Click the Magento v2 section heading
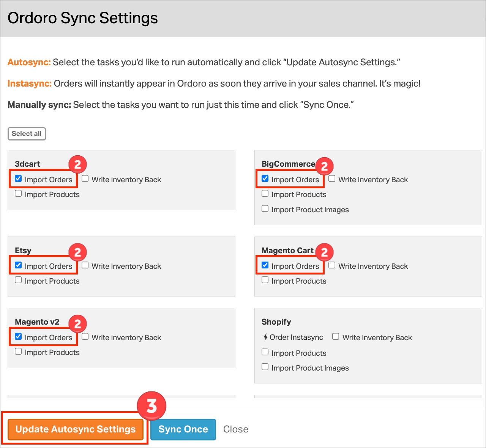The height and width of the screenshot is (448, 486). pos(37,322)
